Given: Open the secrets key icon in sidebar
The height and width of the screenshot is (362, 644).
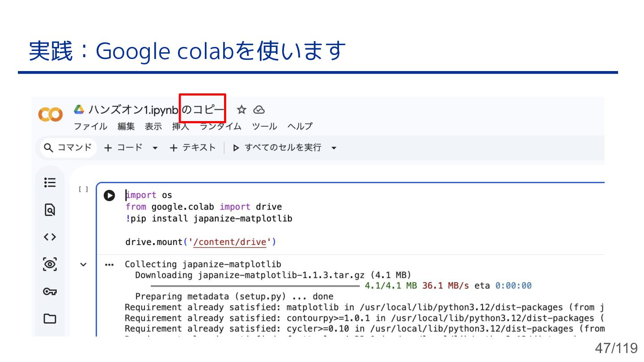Looking at the screenshot, I should coord(50,291).
